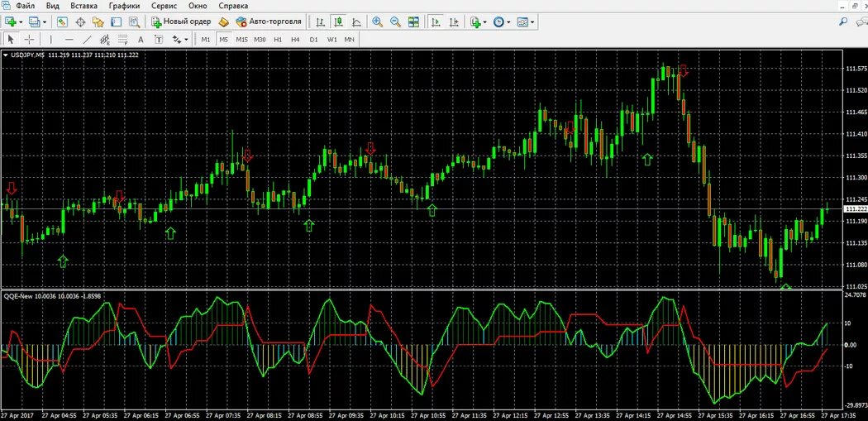
Task: Pick the trendline drawing tool
Action: pyautogui.click(x=87, y=40)
